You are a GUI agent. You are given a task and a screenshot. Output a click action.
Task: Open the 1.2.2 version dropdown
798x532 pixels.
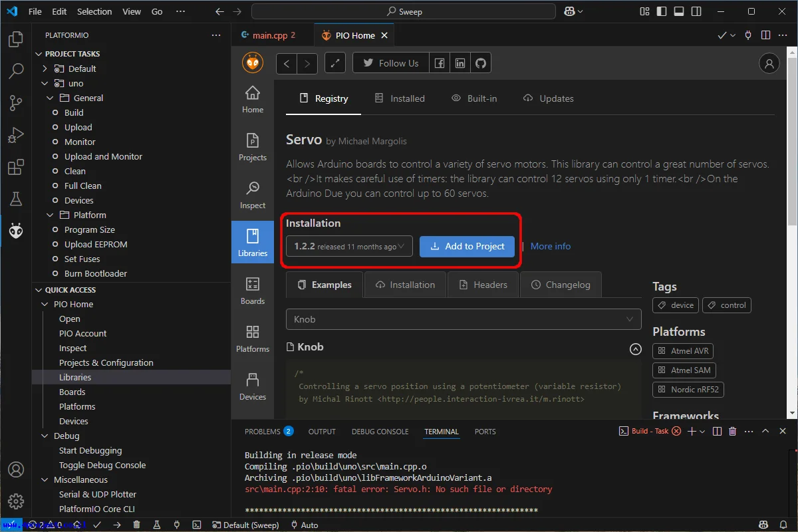click(350, 246)
